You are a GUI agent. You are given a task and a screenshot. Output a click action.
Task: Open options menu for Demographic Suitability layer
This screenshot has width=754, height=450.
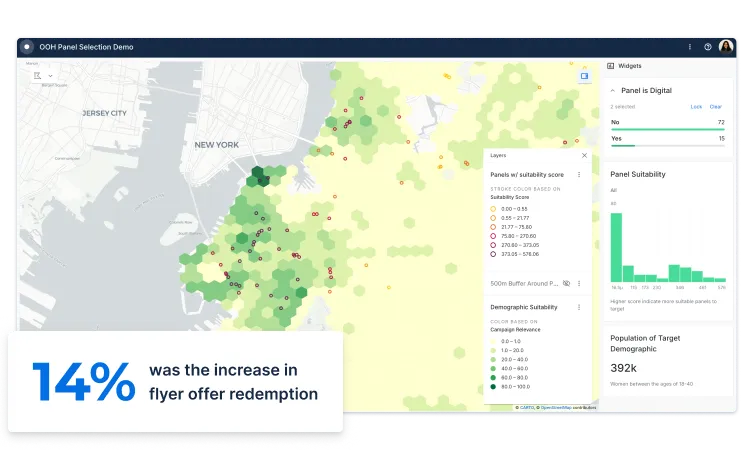tap(579, 307)
